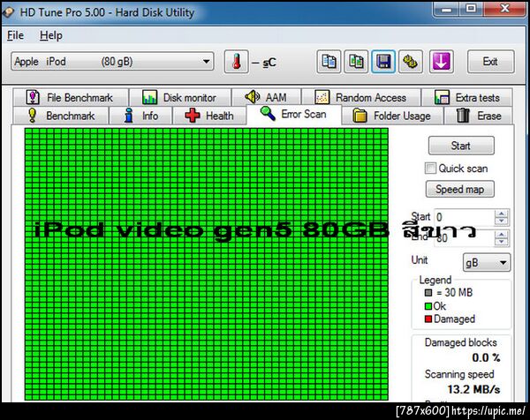
Task: Switch to the Health tab
Action: click(209, 116)
